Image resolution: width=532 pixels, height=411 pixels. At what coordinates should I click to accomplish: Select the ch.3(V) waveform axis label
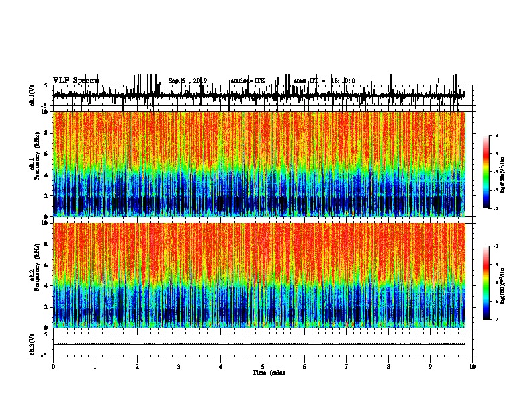(x=32, y=345)
